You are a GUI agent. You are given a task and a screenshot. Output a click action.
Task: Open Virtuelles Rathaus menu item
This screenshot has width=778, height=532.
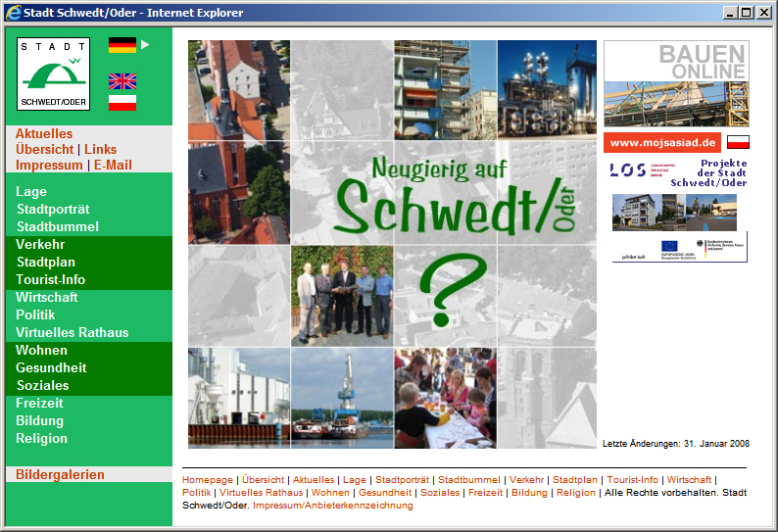point(73,333)
